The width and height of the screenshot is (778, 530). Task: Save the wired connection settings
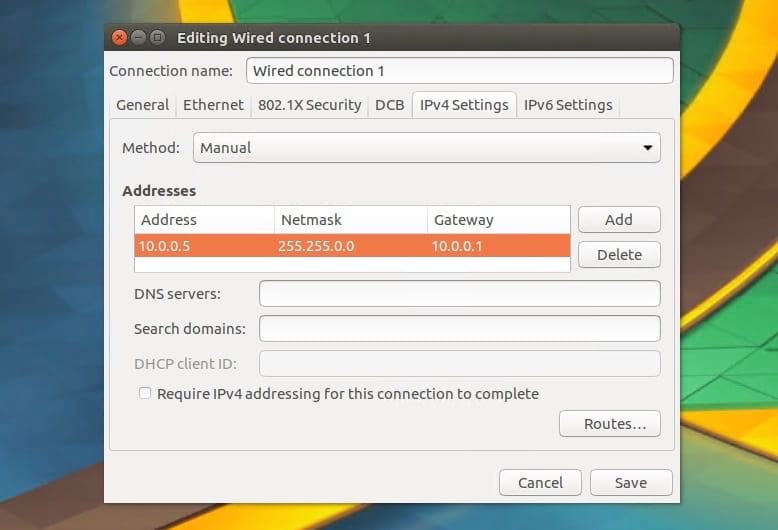click(631, 482)
